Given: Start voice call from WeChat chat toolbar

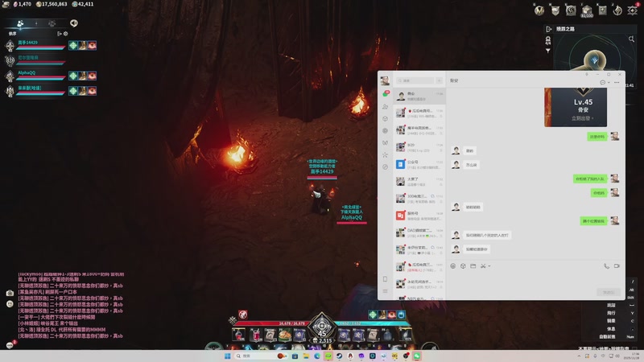Looking at the screenshot, I should (607, 266).
